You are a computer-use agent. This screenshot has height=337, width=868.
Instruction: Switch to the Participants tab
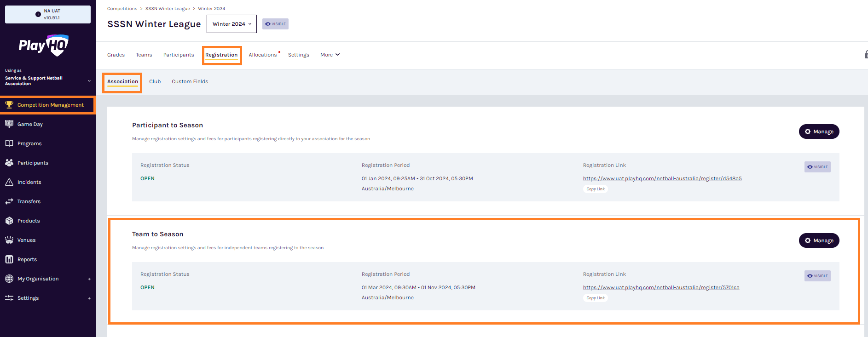tap(179, 55)
